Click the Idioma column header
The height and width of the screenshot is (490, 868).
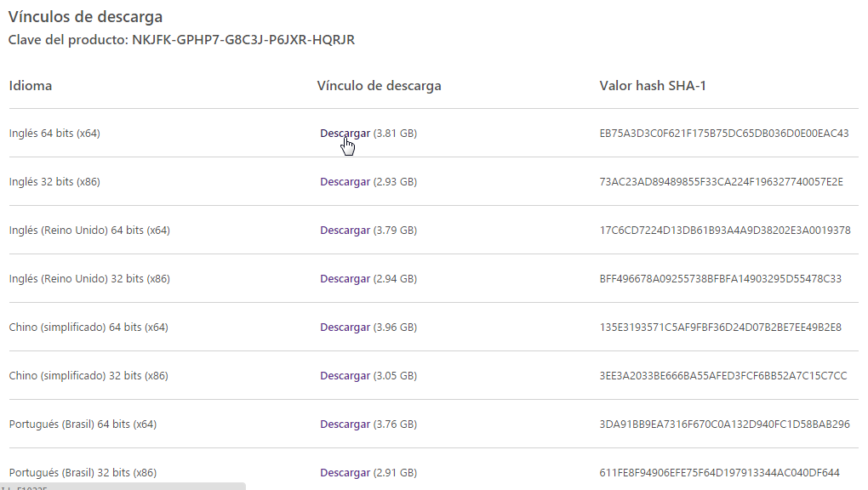coord(31,86)
